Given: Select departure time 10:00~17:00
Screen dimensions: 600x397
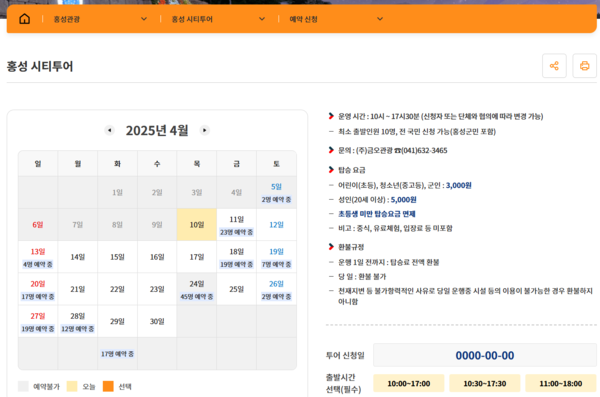Looking at the screenshot, I should (x=409, y=383).
